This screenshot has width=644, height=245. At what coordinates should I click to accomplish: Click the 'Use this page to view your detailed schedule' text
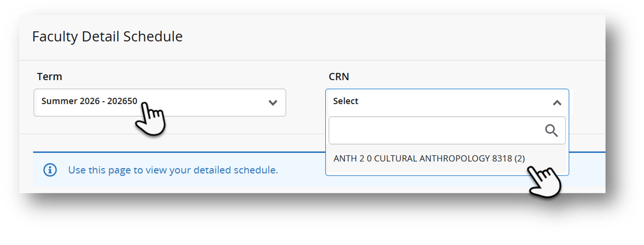click(x=173, y=170)
